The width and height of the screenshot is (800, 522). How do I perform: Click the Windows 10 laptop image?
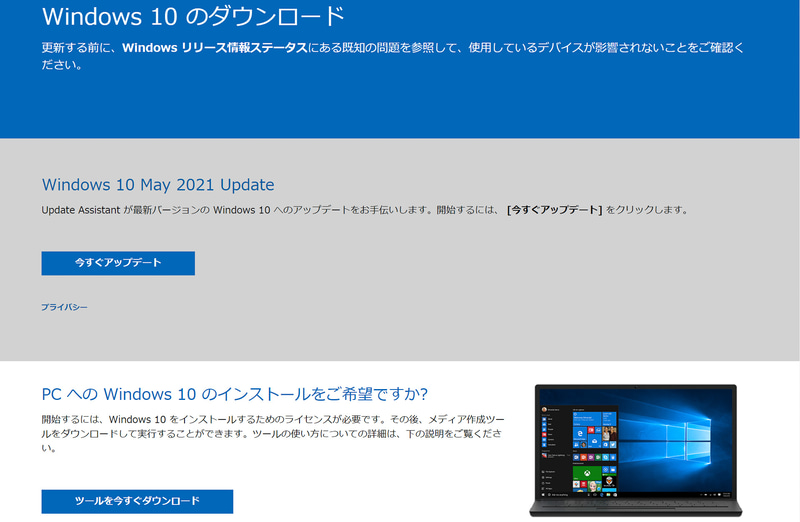point(636,451)
